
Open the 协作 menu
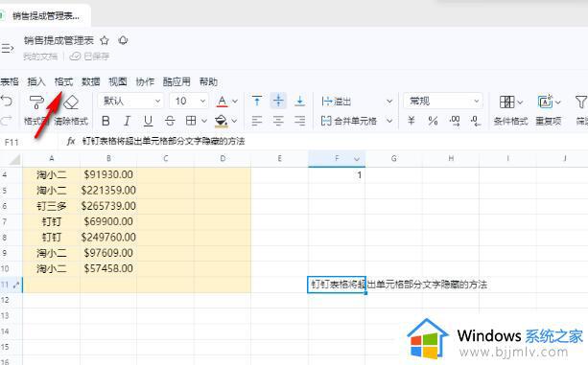point(145,81)
